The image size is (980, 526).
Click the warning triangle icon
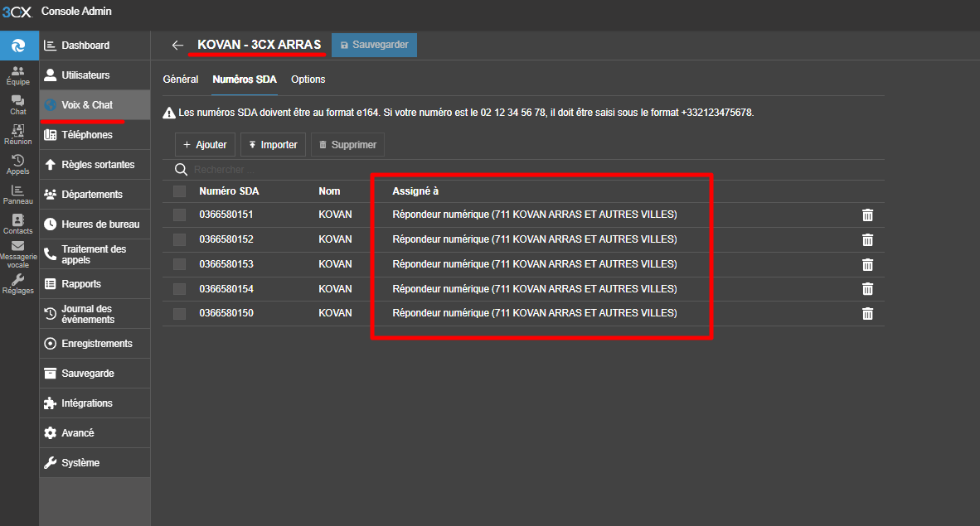click(169, 113)
